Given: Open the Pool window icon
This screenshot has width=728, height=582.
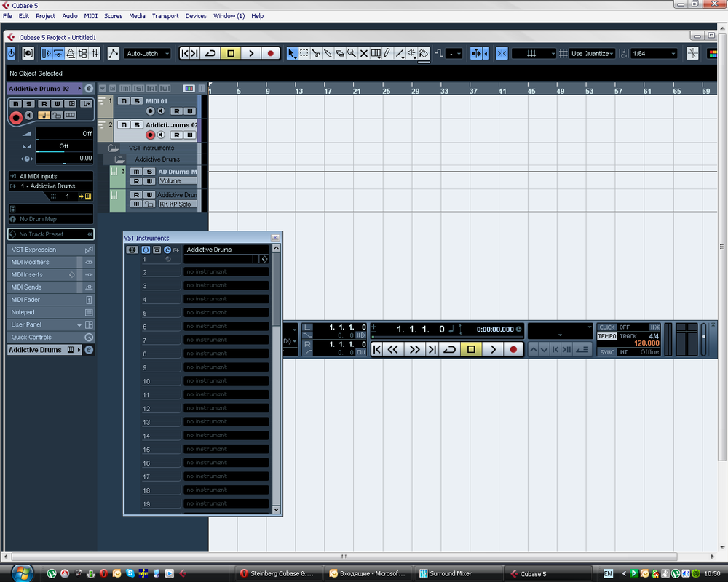Looking at the screenshot, I should (83, 53).
